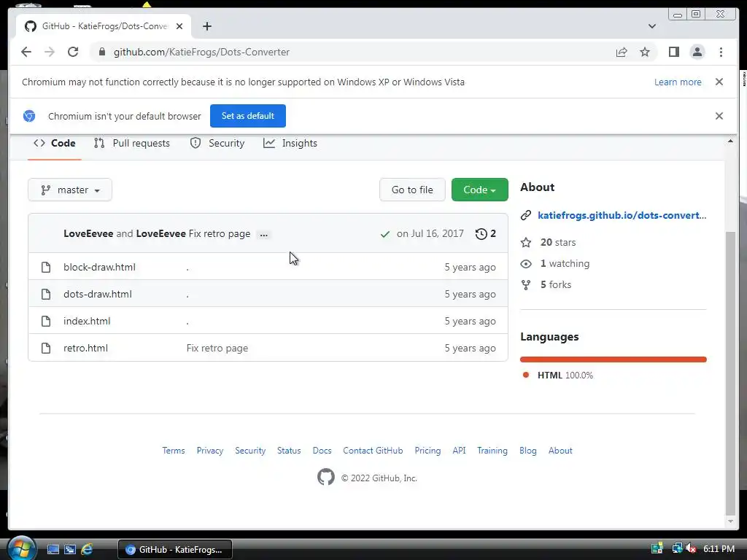Open index.html file

87,321
